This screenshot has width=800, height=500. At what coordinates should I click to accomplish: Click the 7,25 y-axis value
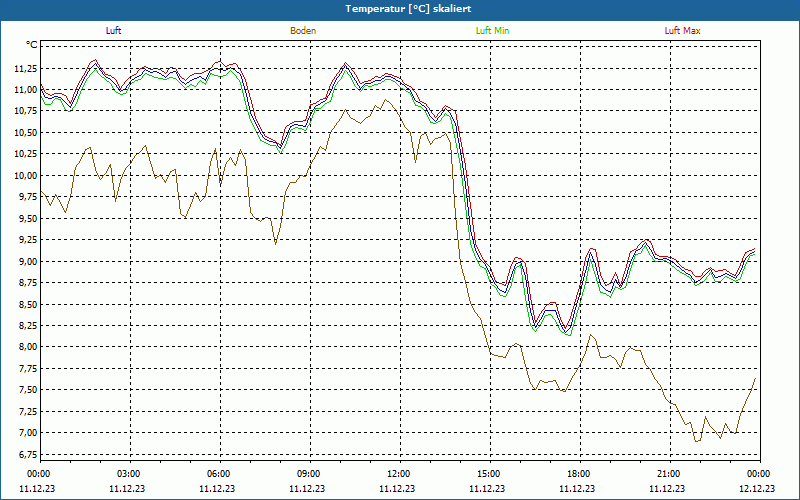27,411
